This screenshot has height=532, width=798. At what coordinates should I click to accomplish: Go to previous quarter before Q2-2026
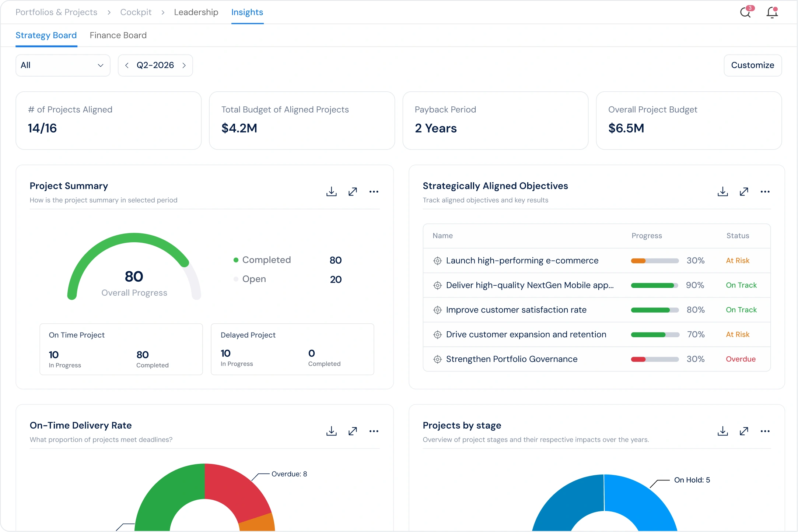tap(127, 66)
